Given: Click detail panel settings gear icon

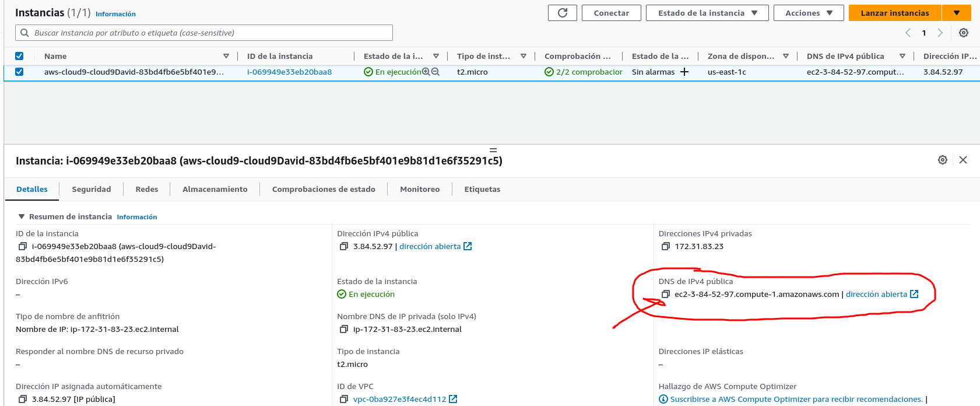Looking at the screenshot, I should pyautogui.click(x=942, y=160).
